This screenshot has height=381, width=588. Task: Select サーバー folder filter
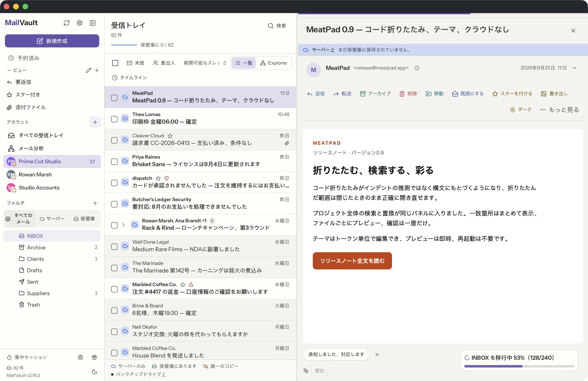52,219
